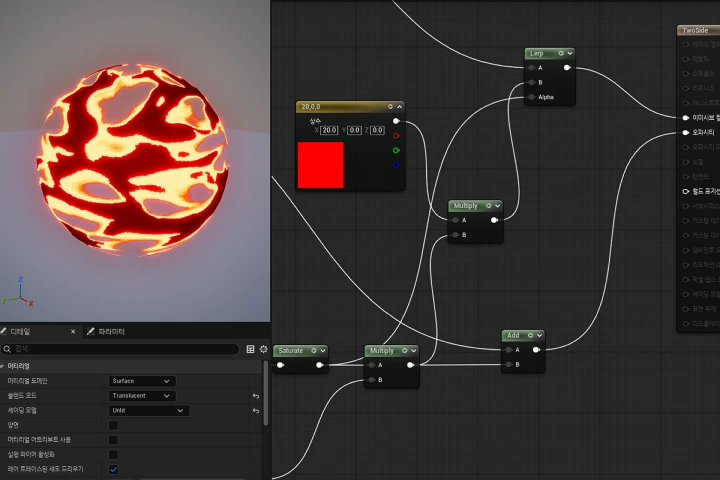
Task: Click the Z value field showing 0.0
Action: tap(377, 130)
